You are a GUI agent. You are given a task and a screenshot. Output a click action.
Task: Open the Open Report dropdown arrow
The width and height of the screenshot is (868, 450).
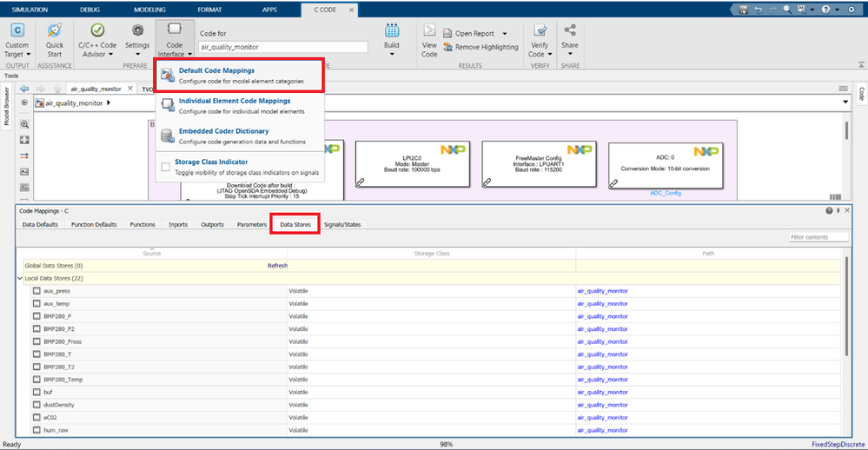(x=504, y=34)
